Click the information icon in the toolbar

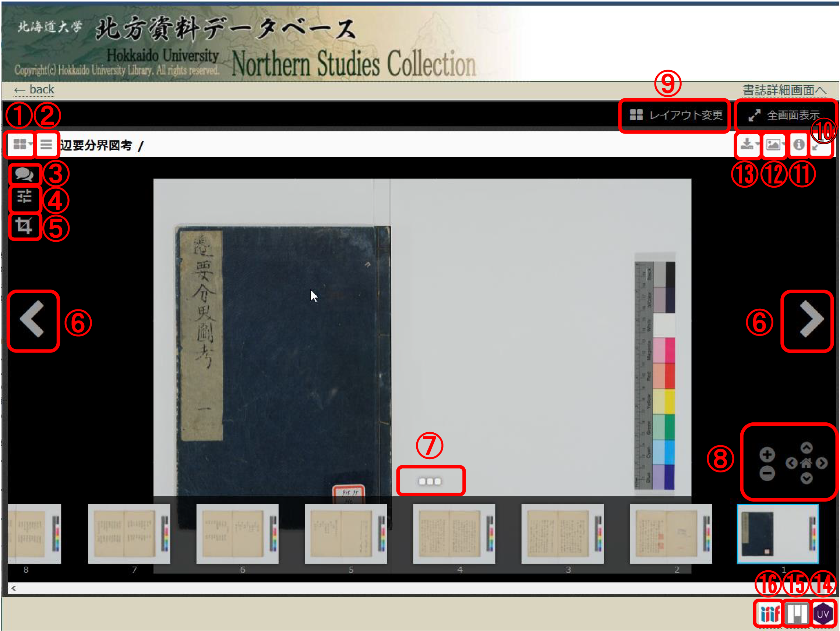[799, 144]
